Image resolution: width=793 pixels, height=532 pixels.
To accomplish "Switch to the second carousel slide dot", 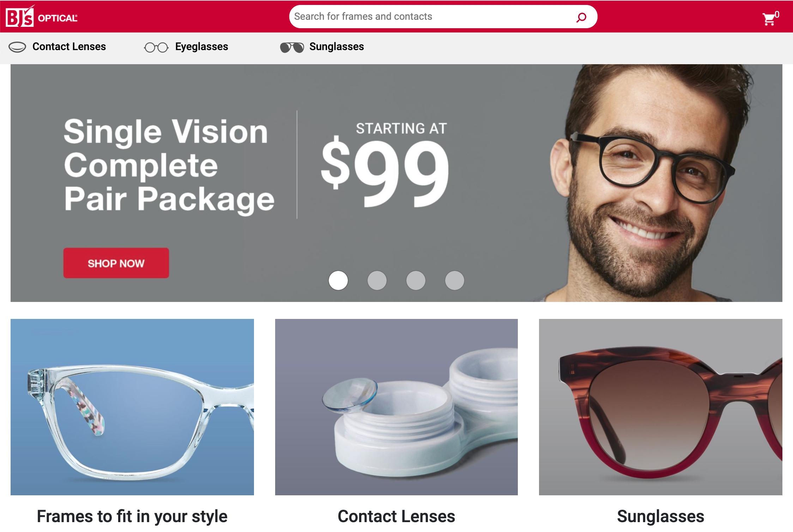I will tap(377, 280).
